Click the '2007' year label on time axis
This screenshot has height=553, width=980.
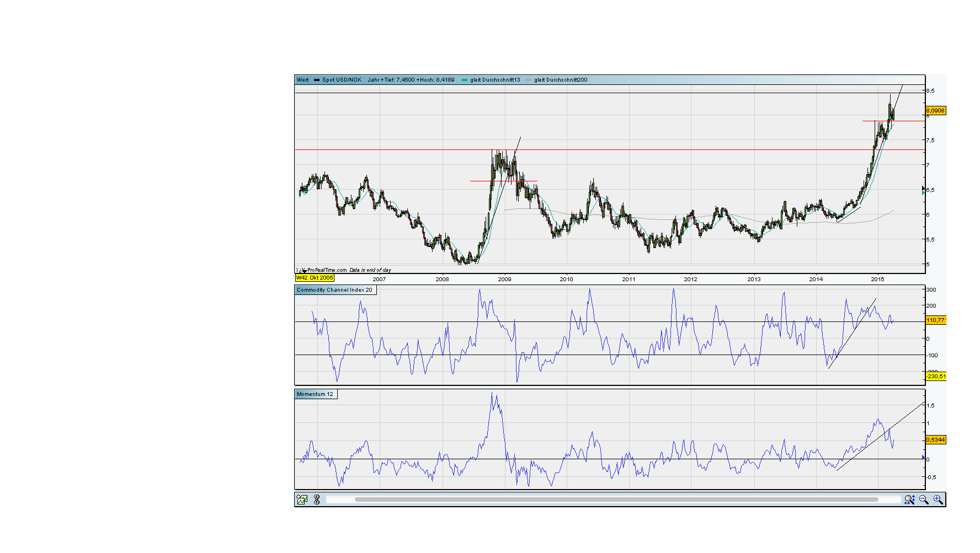379,279
